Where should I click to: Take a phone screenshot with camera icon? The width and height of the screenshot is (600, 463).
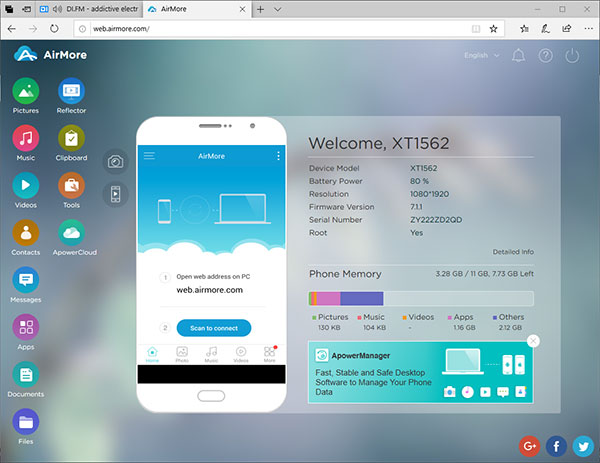click(116, 162)
